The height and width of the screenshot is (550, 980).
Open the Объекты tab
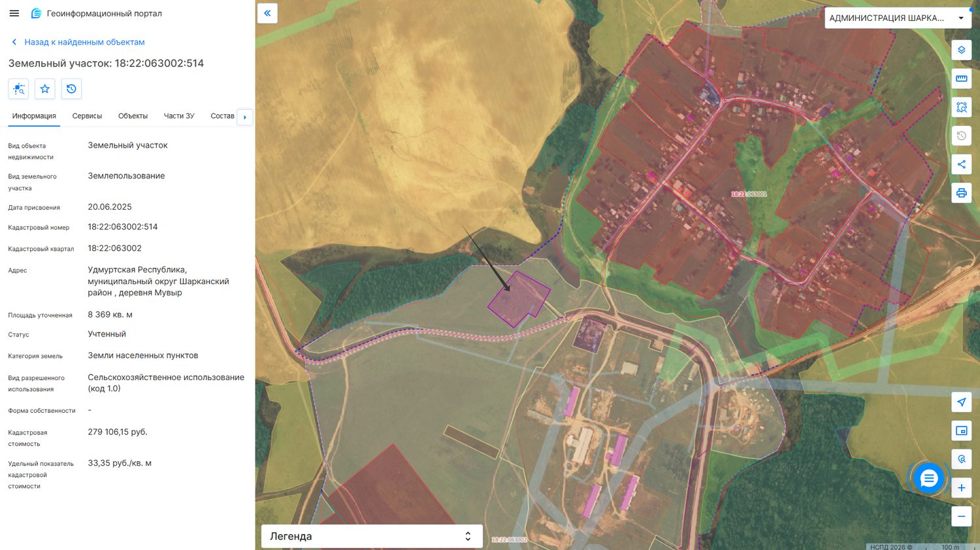133,116
